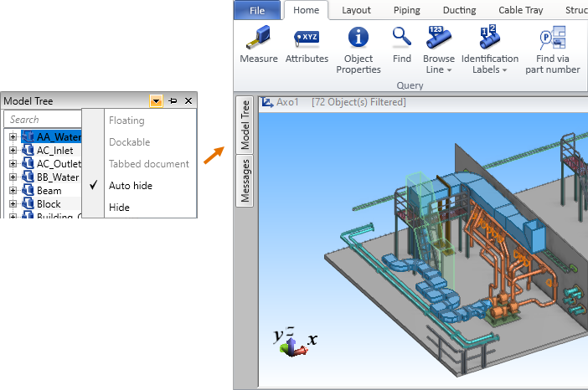Pin the Model Tree panel
The image size is (588, 390).
click(x=173, y=100)
